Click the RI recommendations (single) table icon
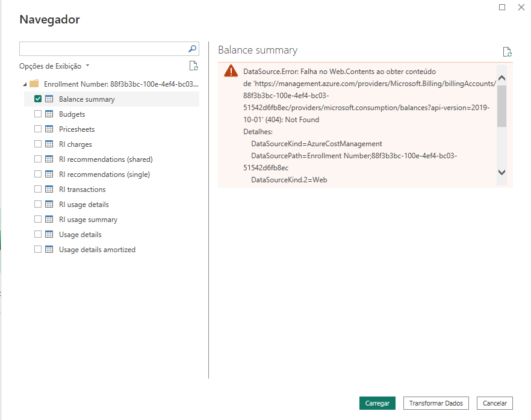This screenshot has height=420, width=531. 49,174
